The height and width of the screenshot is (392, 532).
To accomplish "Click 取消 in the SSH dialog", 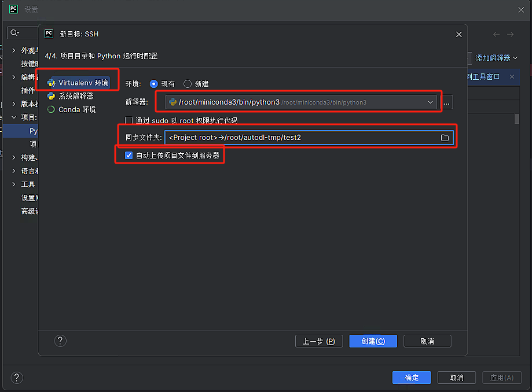I will [427, 341].
